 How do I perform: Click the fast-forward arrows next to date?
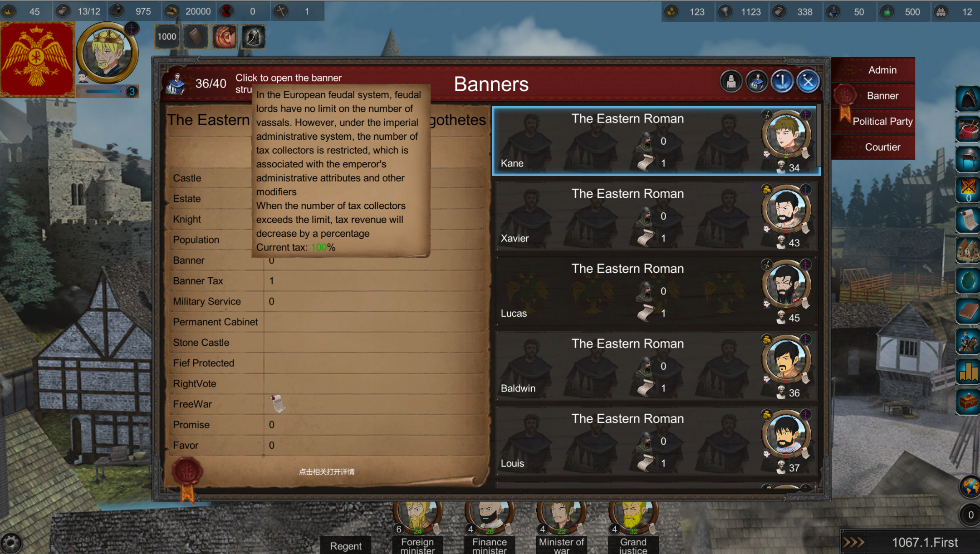pos(853,542)
